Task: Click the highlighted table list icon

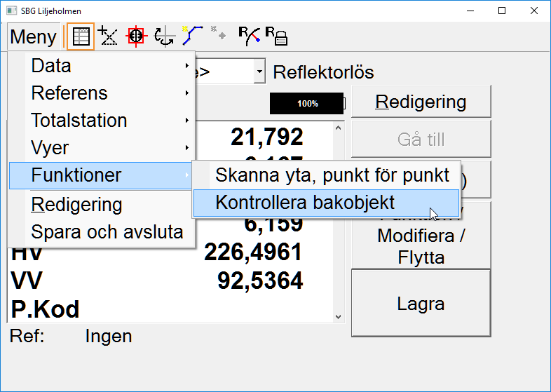Action: tap(81, 36)
